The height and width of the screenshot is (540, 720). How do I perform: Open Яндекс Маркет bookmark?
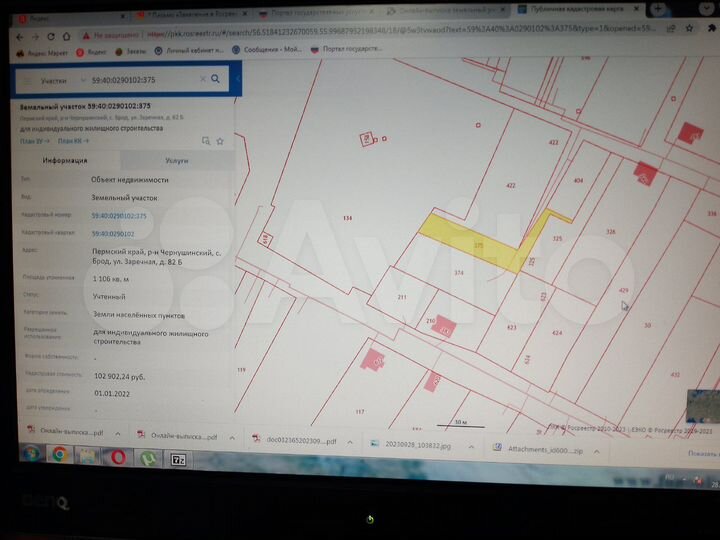point(42,53)
